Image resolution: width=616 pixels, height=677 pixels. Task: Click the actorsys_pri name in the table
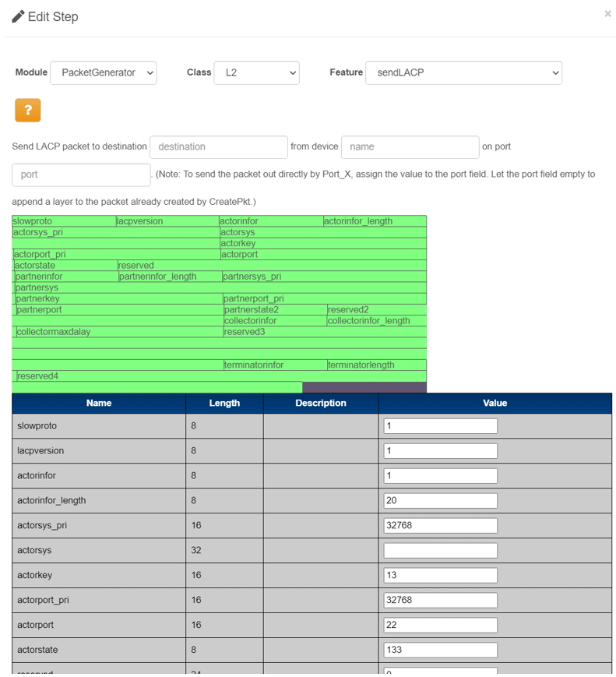coord(42,525)
